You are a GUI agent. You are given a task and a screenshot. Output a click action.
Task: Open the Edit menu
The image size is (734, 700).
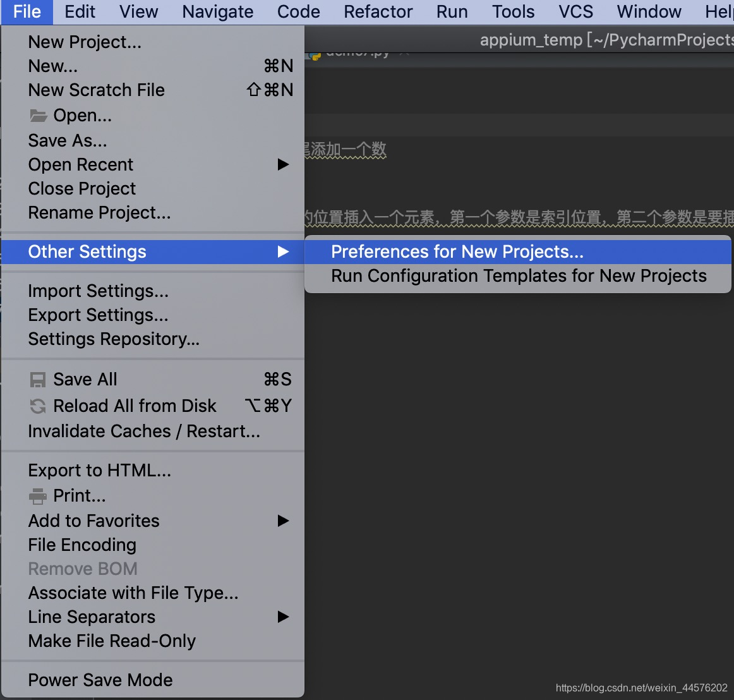coord(80,12)
